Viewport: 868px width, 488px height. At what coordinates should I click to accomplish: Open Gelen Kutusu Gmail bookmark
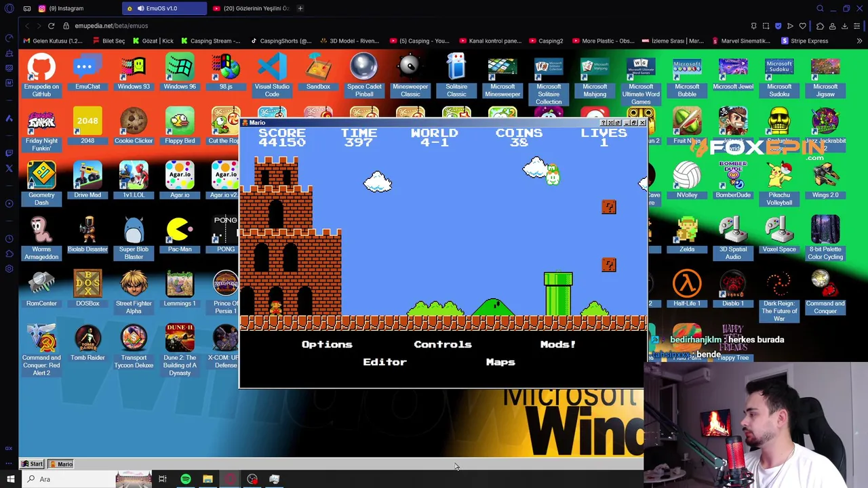(x=53, y=41)
